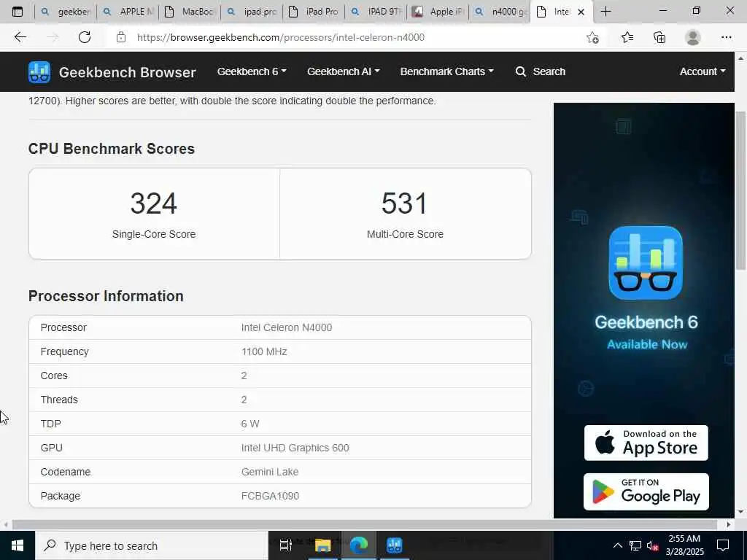Viewport: 747px width, 560px height.
Task: Open Task View on taskbar
Action: point(285,545)
